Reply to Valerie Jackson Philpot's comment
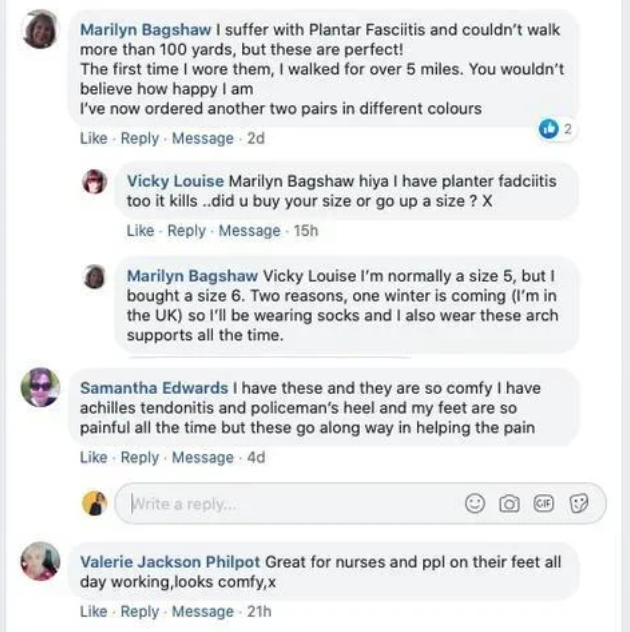This screenshot has width=630, height=632. coord(139,612)
